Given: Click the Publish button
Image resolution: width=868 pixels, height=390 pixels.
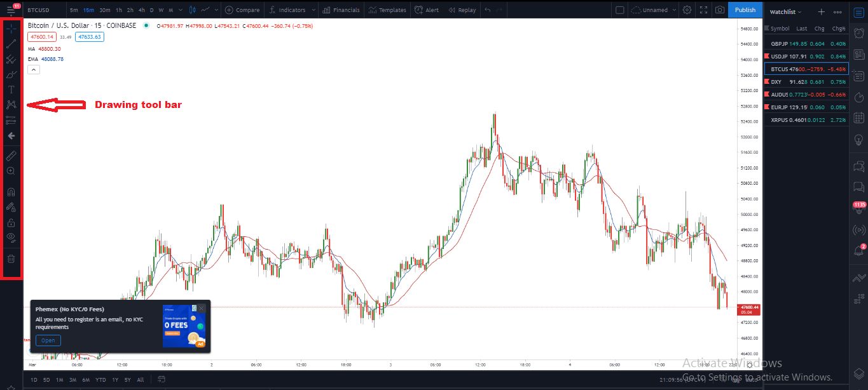Looking at the screenshot, I should 745,10.
